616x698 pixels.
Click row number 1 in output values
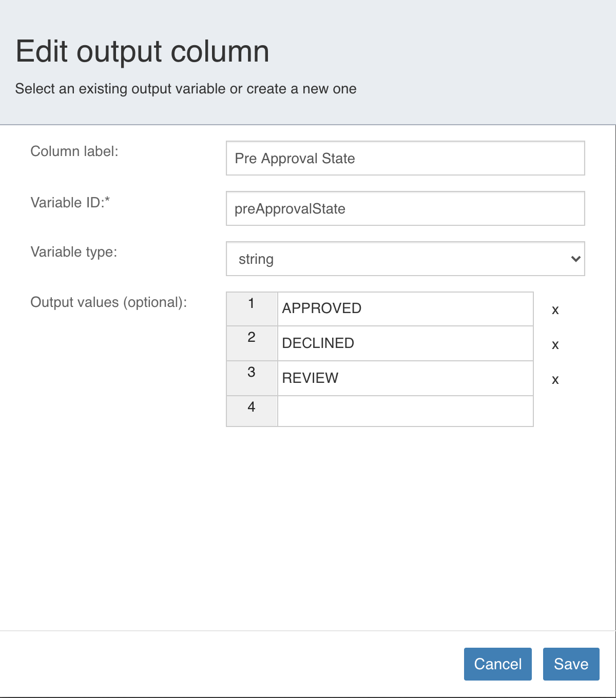click(252, 303)
